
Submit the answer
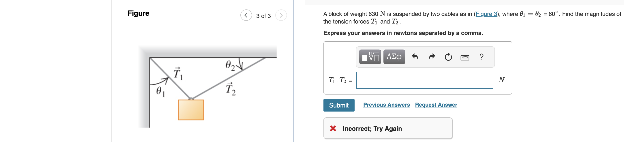click(x=339, y=105)
